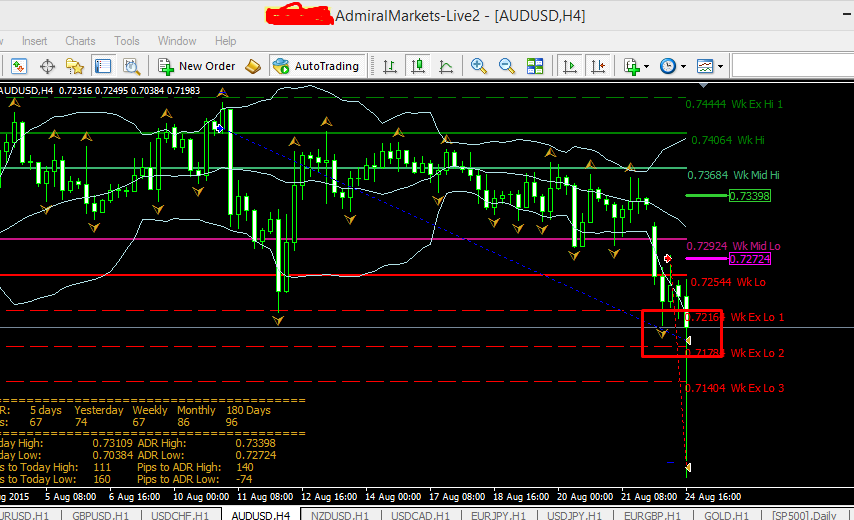Click the New Order button
854x520 pixels.
(x=197, y=66)
